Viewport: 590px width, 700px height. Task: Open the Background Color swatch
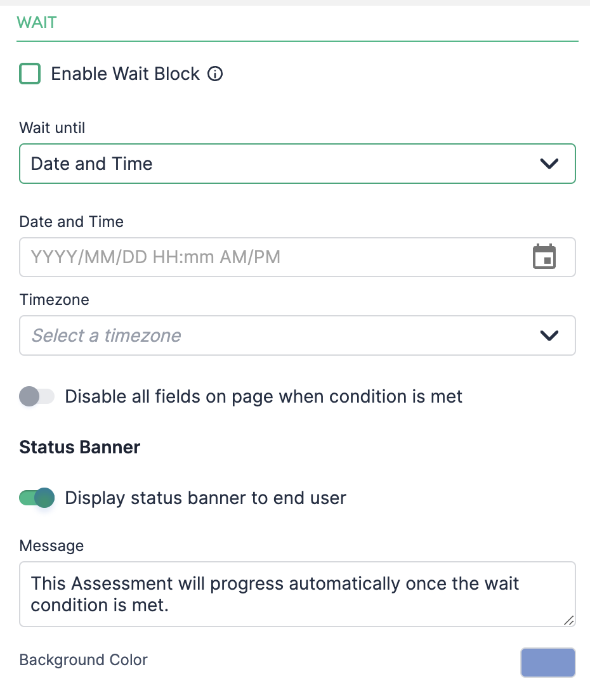pyautogui.click(x=547, y=663)
